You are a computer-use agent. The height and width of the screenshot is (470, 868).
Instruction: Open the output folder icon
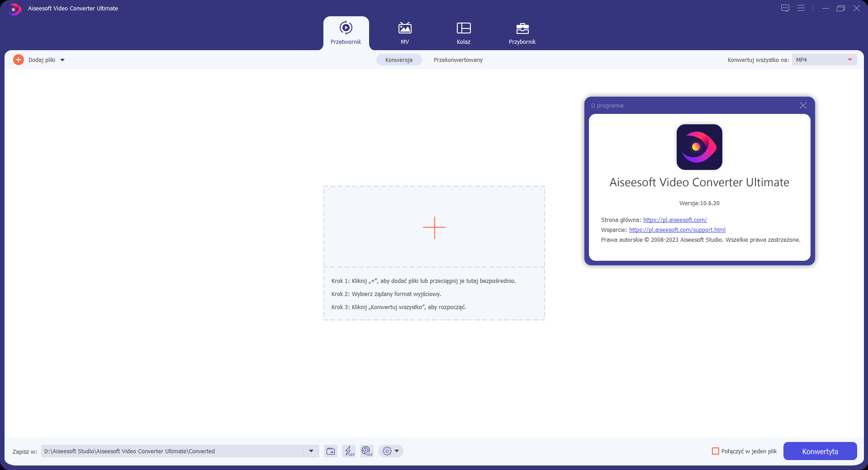pos(331,451)
